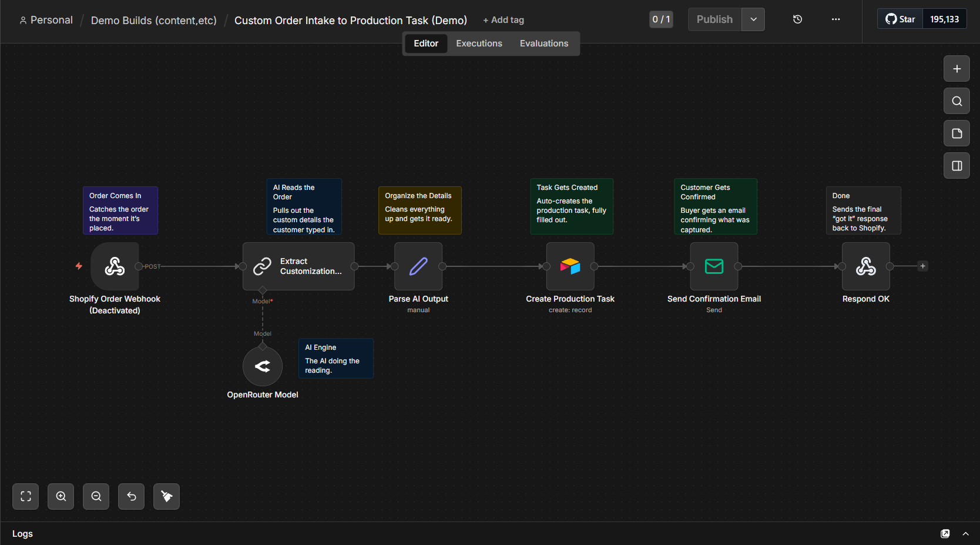Zoom in on the canvas
This screenshot has width=980, height=545.
click(61, 496)
